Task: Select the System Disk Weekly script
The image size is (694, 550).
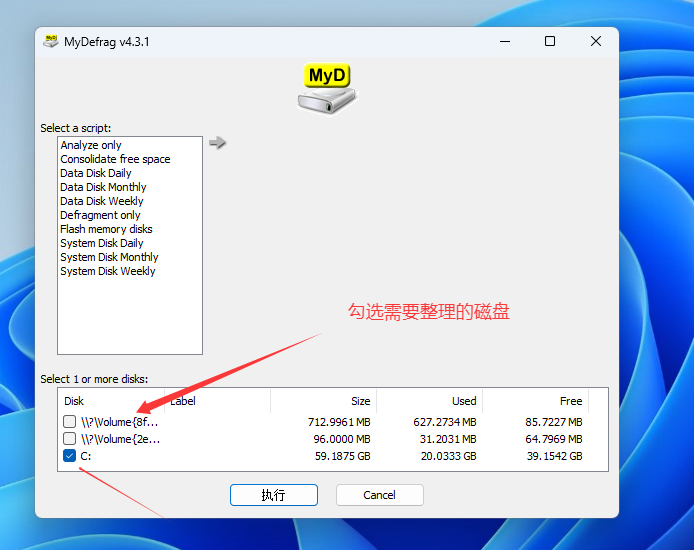Action: [x=108, y=271]
